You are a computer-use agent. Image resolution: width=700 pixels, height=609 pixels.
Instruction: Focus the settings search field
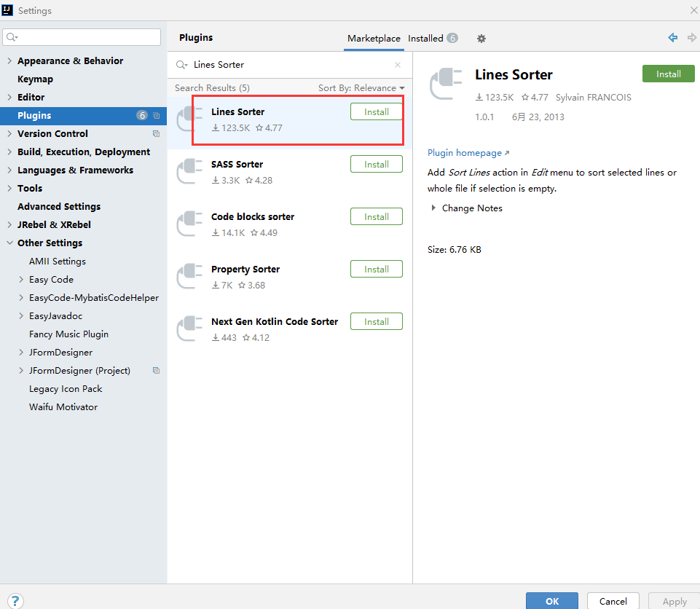pyautogui.click(x=82, y=37)
